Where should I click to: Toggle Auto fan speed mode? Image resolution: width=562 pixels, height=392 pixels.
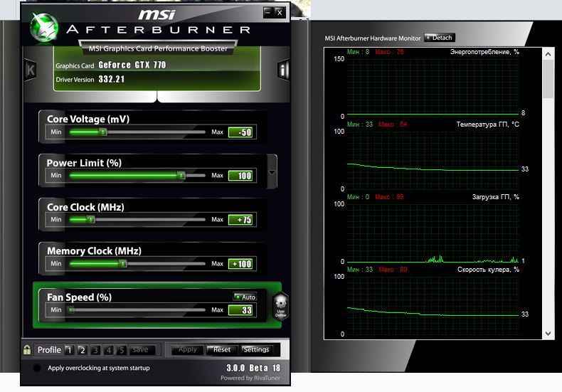[x=245, y=297]
